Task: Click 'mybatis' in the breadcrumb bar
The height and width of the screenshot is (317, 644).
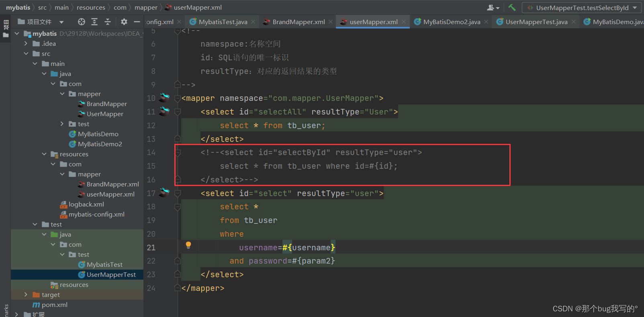Action: click(18, 7)
